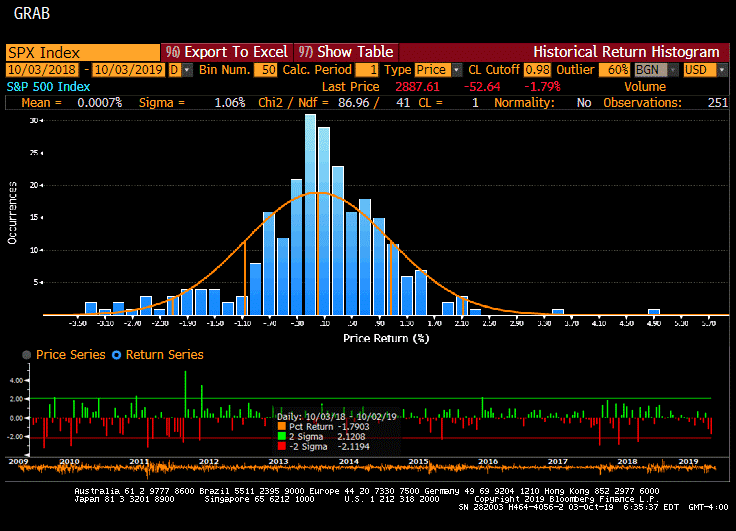Screen dimensions: 736x531
Task: Click the 2 Sigma value 2.1208
Action: [351, 437]
